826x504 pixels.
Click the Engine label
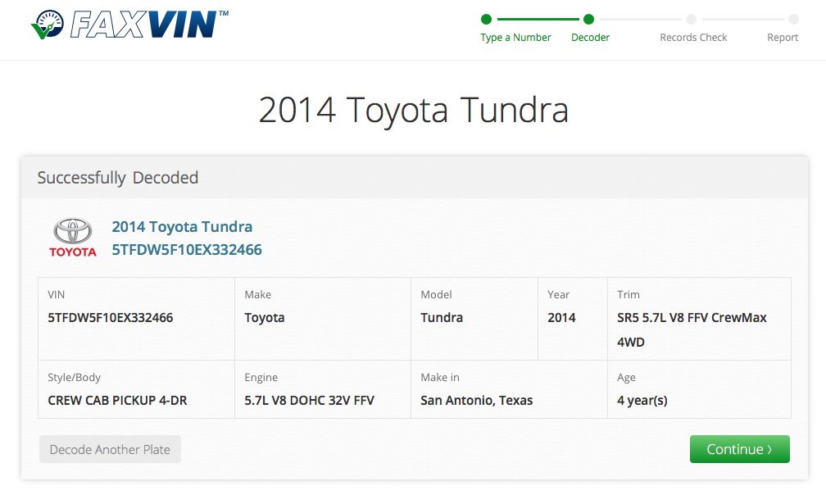[x=261, y=378]
